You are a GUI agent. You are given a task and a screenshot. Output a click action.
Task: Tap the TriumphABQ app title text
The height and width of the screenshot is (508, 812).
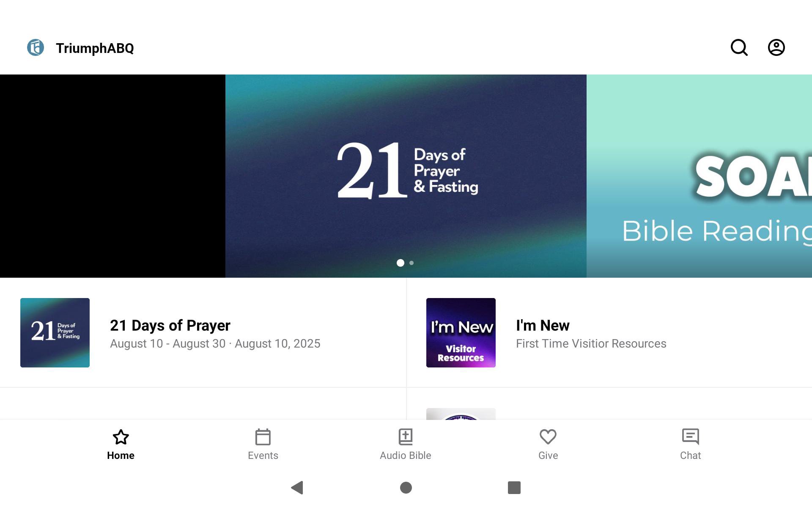coord(95,48)
